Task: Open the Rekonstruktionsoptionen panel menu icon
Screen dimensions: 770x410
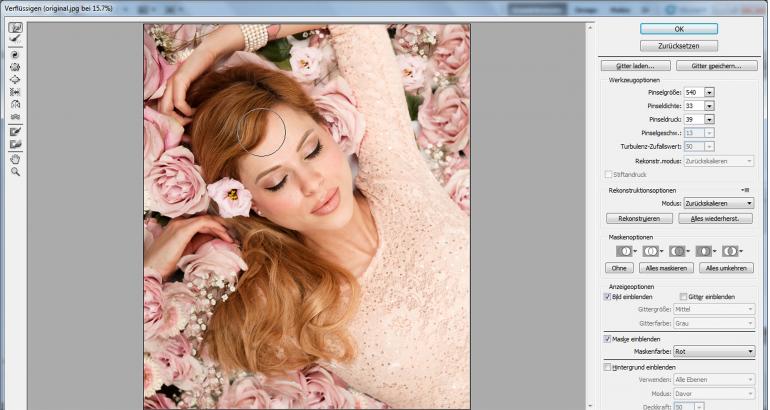Action: [746, 190]
